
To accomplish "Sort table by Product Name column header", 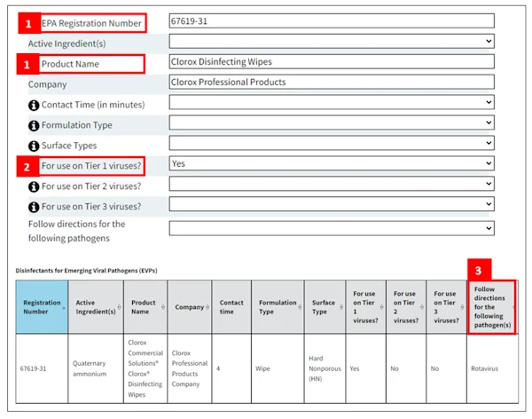I will tap(145, 307).
